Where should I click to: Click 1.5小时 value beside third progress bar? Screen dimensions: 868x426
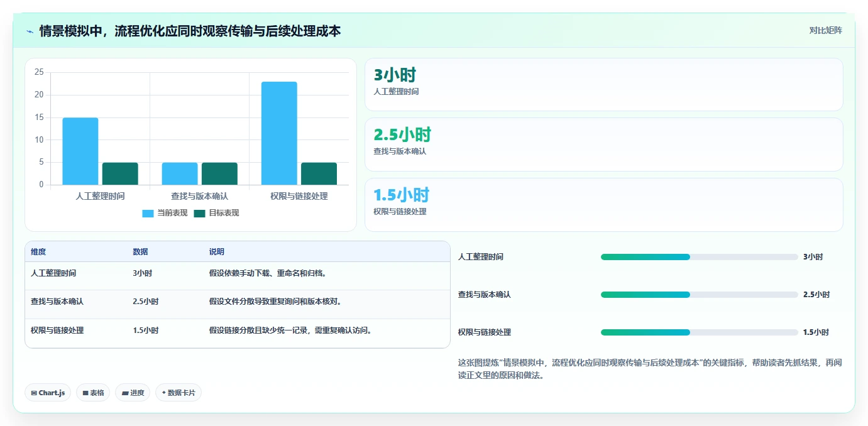pyautogui.click(x=816, y=332)
